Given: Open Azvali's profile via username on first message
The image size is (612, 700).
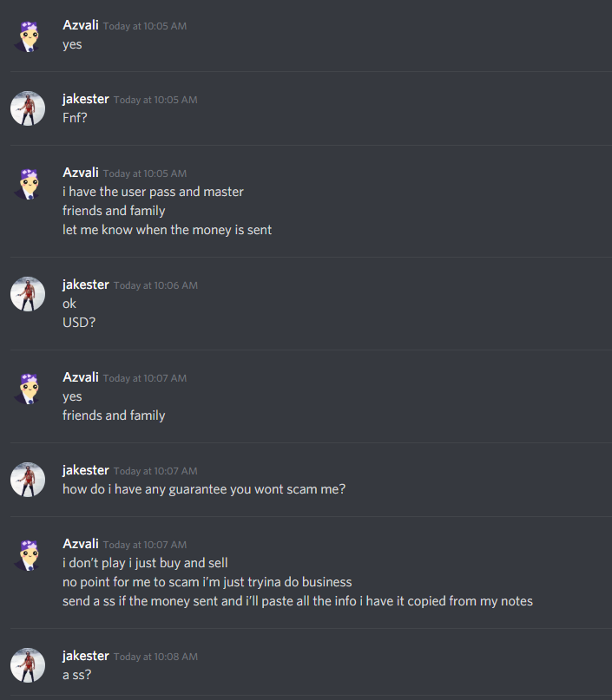Looking at the screenshot, I should [81, 25].
